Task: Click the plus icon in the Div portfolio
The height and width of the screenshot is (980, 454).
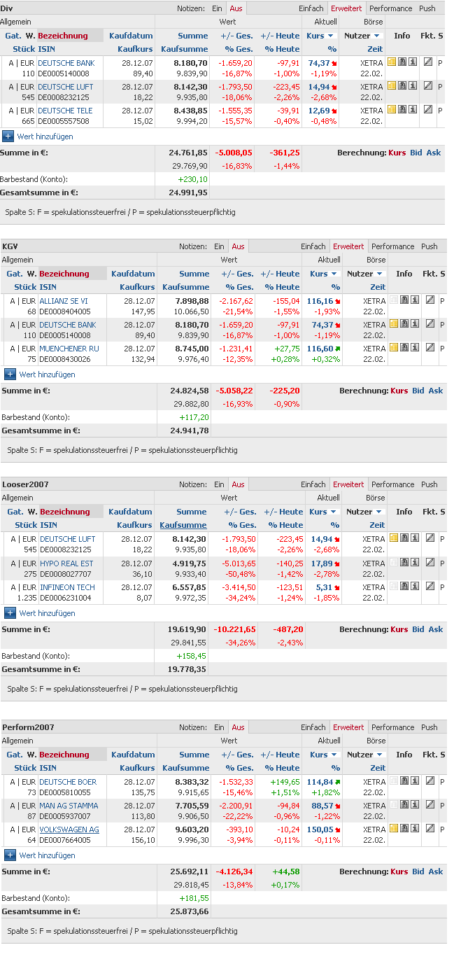Action: point(8,136)
